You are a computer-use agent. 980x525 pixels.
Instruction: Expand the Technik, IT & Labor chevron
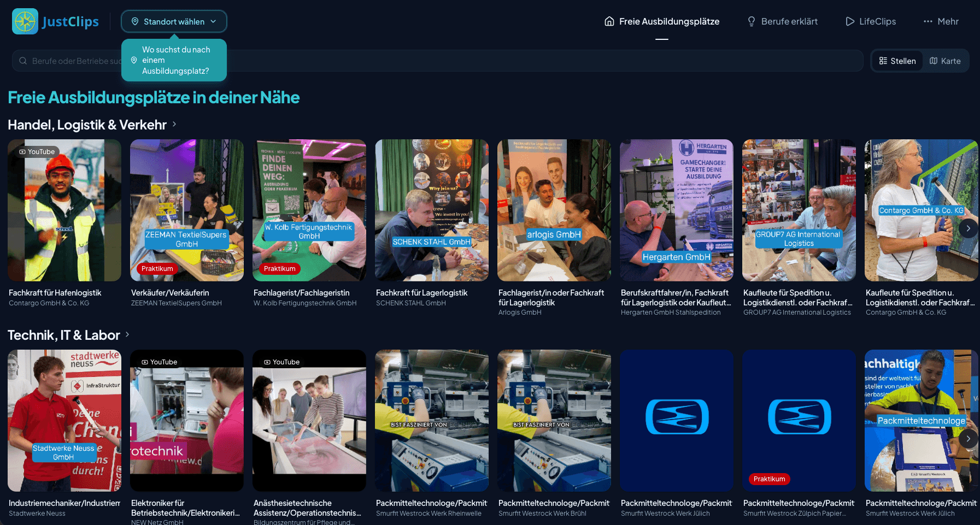pos(127,334)
